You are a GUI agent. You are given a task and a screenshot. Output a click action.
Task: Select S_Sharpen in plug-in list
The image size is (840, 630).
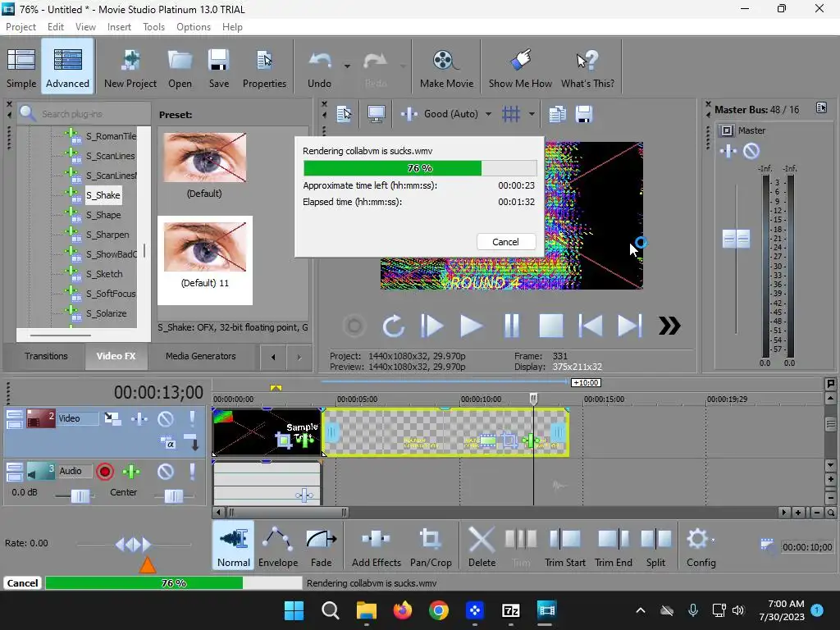tap(107, 235)
